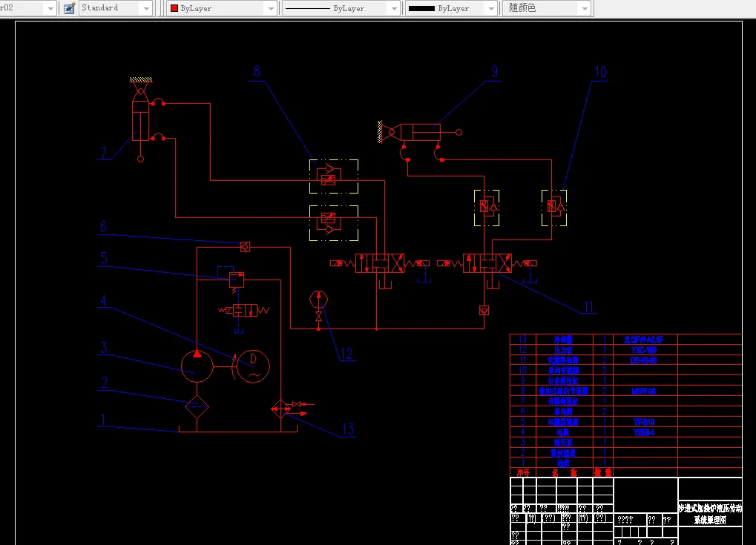Open the layer list dropdown arrow
The width and height of the screenshot is (756, 545).
[x=50, y=8]
